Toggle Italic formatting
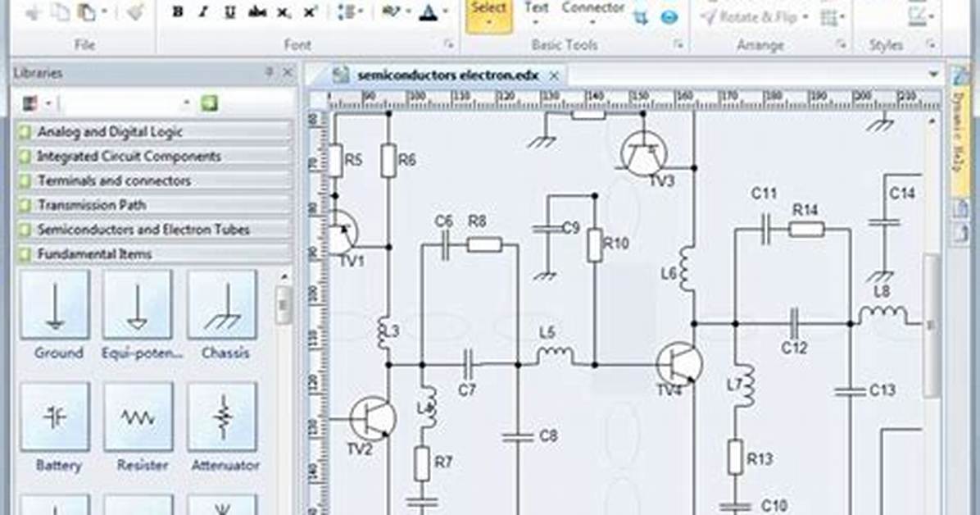The width and height of the screenshot is (980, 515). pos(203,12)
